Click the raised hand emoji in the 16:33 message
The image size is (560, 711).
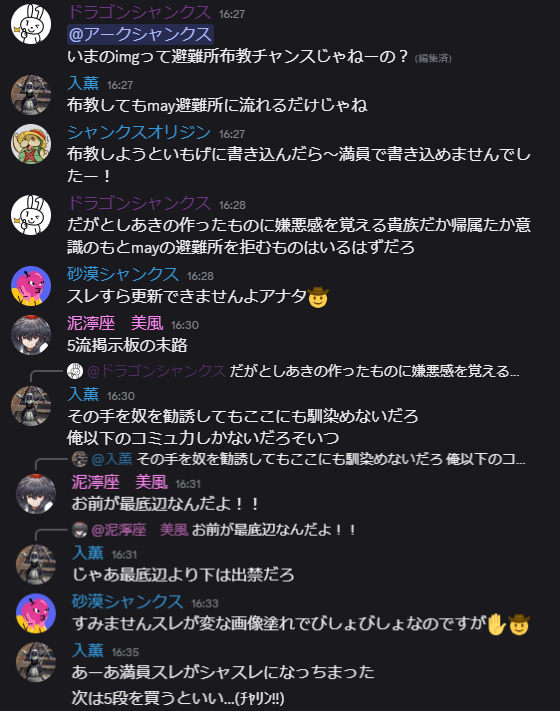pyautogui.click(x=496, y=624)
